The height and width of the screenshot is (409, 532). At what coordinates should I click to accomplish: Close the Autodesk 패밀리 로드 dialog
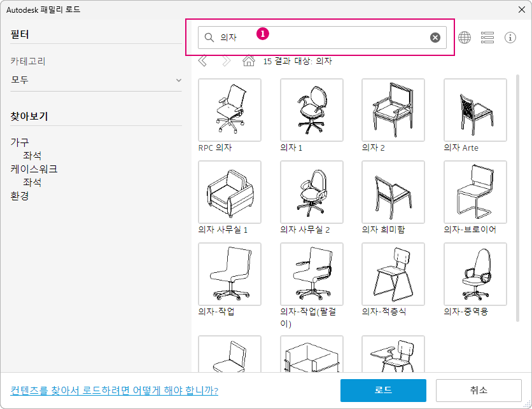coord(522,10)
